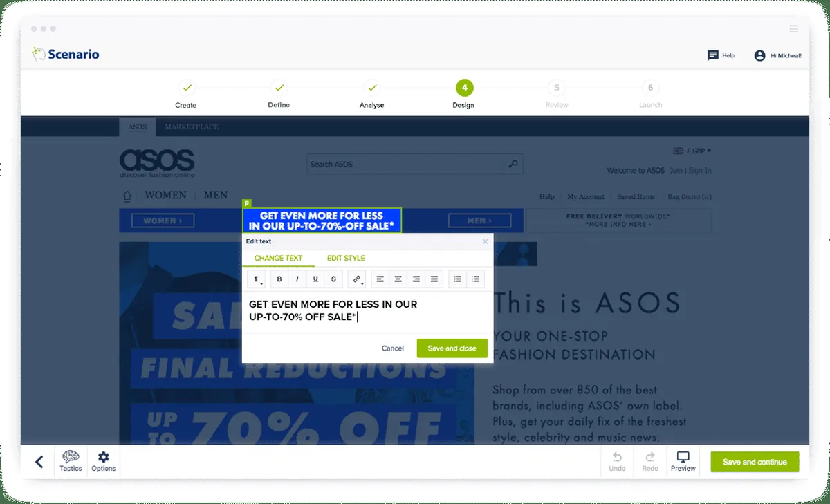The width and height of the screenshot is (830, 504).
Task: Open the £ GBP currency dropdown
Action: (692, 151)
